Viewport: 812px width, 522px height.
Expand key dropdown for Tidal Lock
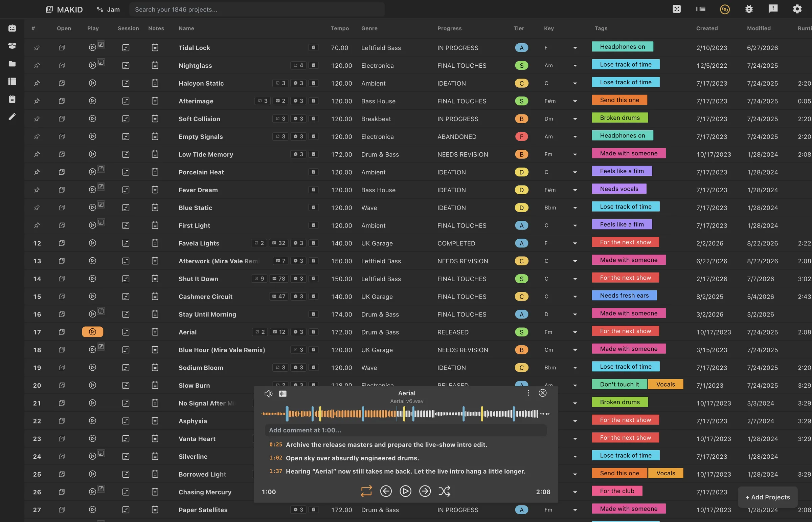(575, 48)
